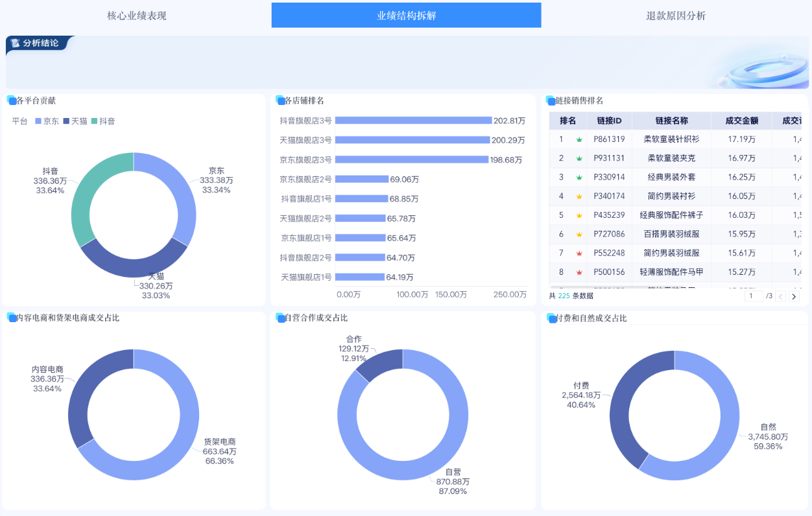Click the page number input showing 1
Image resolution: width=812 pixels, height=516 pixels.
pos(754,296)
